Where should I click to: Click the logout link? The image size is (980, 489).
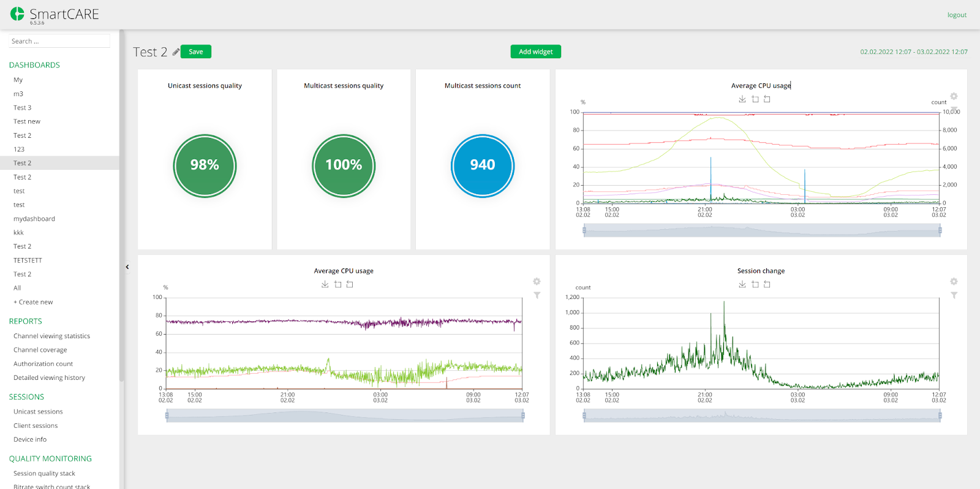click(x=956, y=15)
